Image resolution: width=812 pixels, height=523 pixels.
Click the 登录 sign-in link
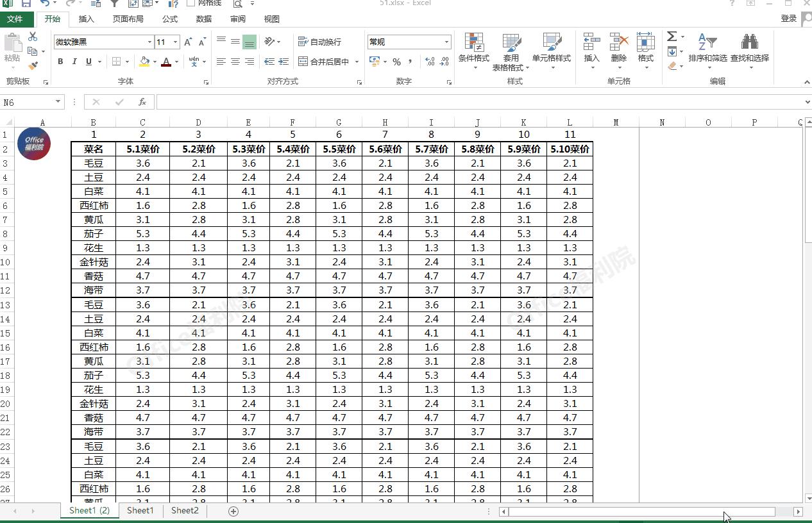[x=788, y=19]
